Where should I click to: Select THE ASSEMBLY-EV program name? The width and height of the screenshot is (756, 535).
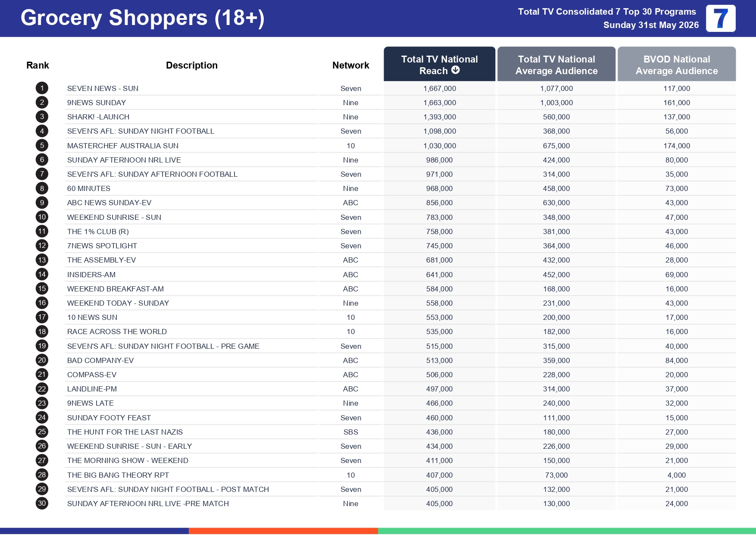tap(102, 260)
